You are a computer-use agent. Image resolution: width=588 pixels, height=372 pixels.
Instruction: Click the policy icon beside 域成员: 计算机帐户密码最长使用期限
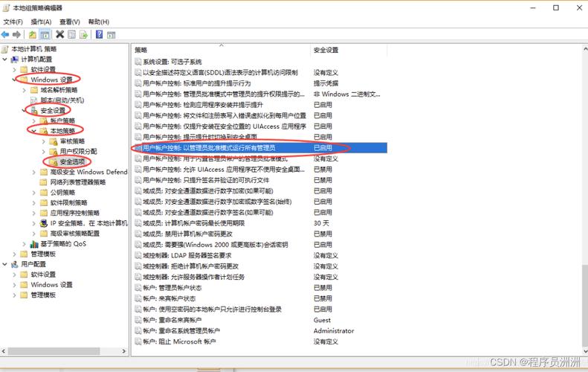[138, 223]
